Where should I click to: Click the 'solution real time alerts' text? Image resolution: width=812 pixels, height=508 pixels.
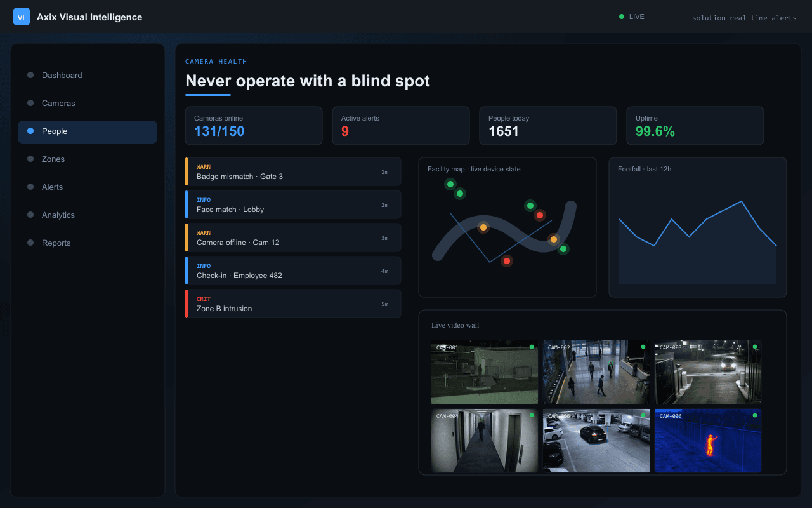tap(744, 18)
